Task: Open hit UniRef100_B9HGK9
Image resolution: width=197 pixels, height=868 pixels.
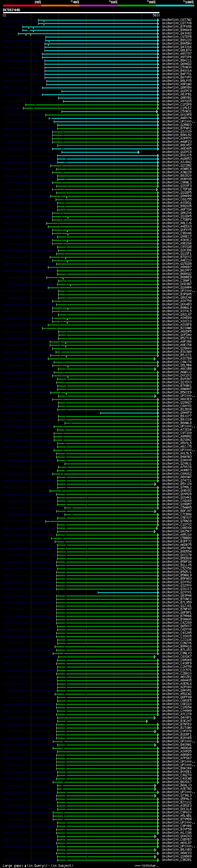Action: click(176, 30)
